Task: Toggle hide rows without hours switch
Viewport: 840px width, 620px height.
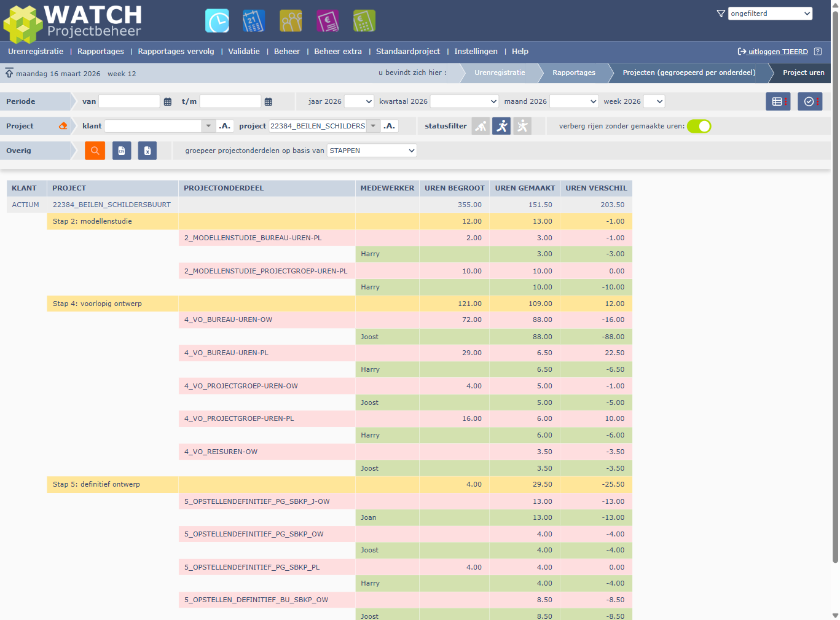Action: (x=699, y=126)
